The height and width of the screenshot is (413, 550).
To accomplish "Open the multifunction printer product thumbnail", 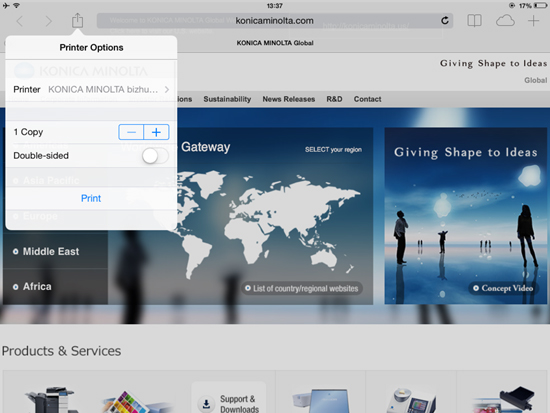I will tap(51, 400).
